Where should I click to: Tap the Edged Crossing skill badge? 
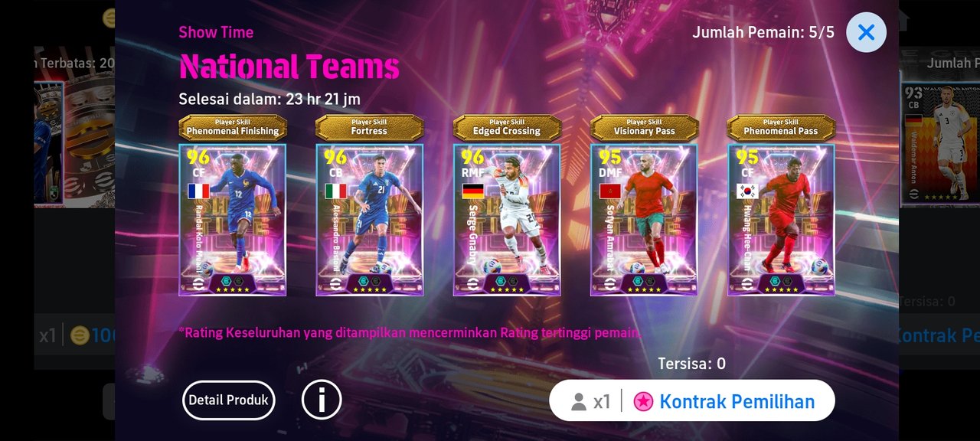point(507,128)
